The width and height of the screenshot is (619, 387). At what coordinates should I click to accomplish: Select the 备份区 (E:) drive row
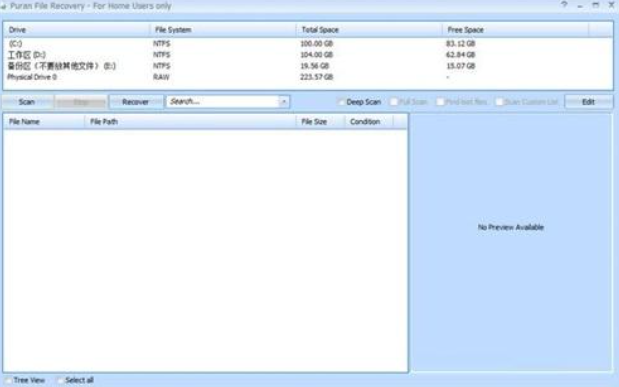[308, 66]
